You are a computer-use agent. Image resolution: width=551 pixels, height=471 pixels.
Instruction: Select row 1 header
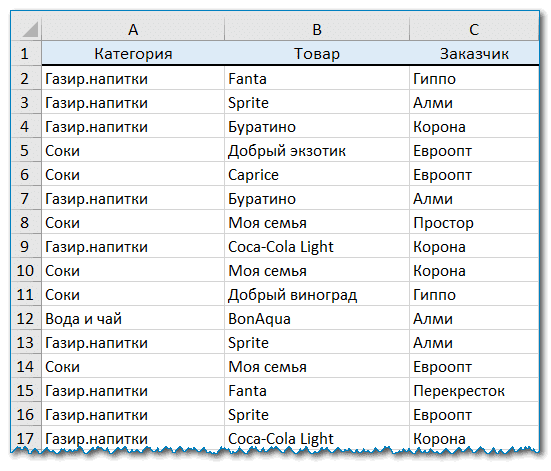(x=27, y=53)
